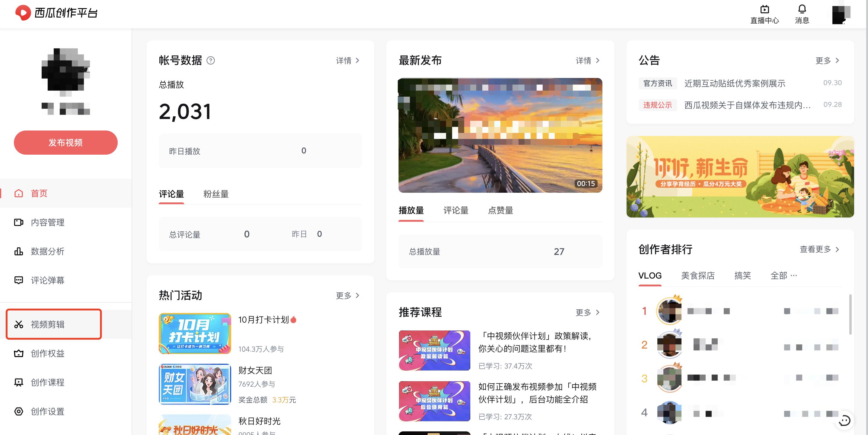Viewport: 868px width, 435px height.
Task: Open the 数据分析 analytics icon
Action: (18, 251)
